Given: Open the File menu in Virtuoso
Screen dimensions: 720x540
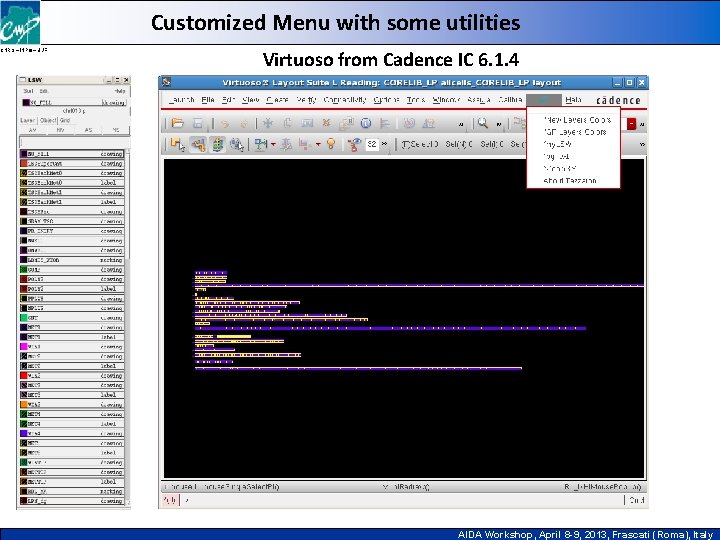Looking at the screenshot, I should click(x=208, y=100).
